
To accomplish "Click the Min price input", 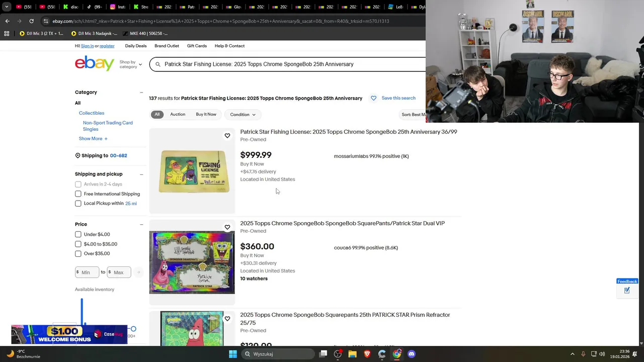I will [x=87, y=272].
